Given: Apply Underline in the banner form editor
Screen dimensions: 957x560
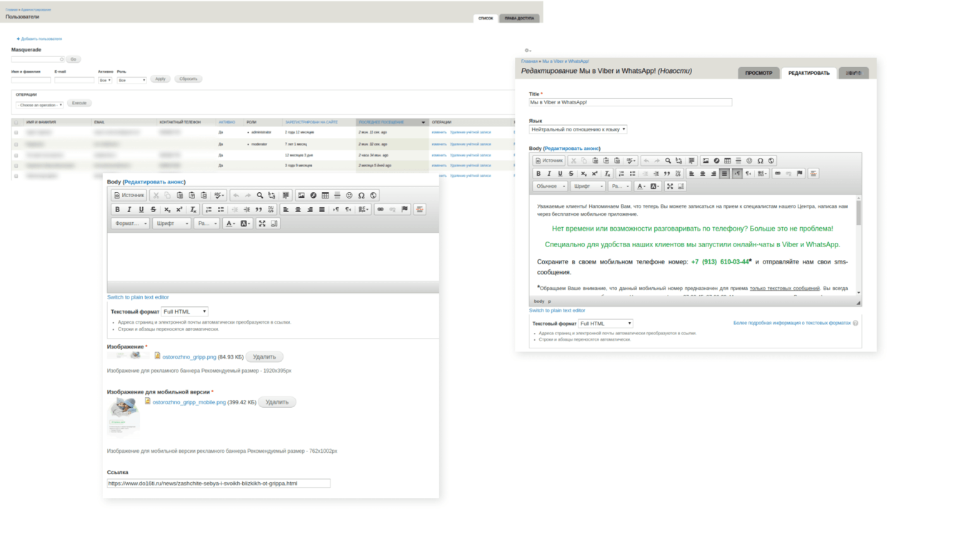Looking at the screenshot, I should tap(141, 209).
